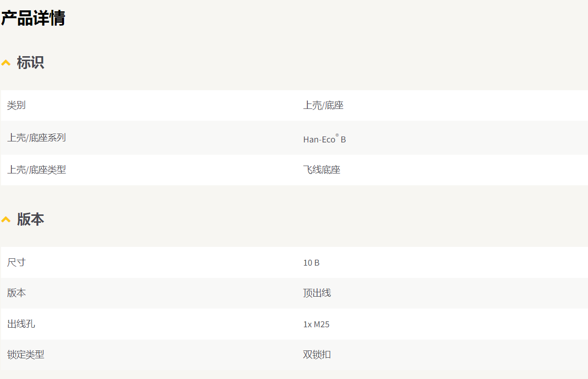Click the 标识 section heading
Screen dimensions: 588x379
(31, 63)
